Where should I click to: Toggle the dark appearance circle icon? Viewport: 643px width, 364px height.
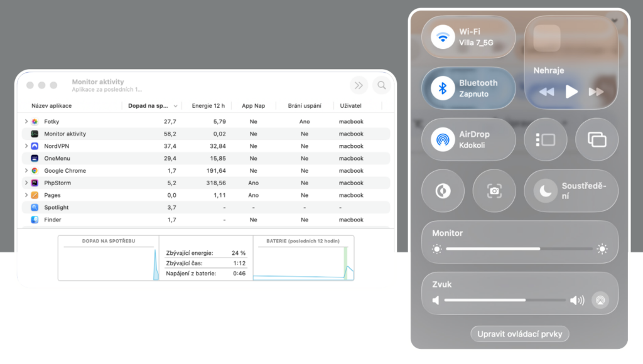pos(443,191)
